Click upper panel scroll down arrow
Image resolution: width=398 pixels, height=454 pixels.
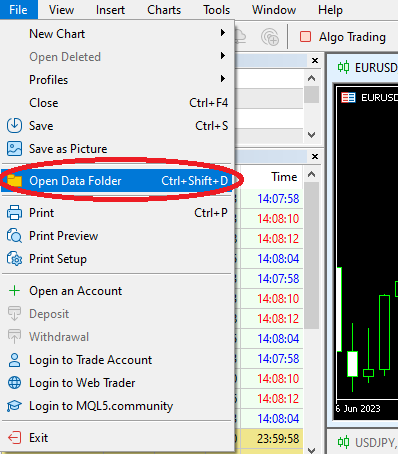[312, 135]
